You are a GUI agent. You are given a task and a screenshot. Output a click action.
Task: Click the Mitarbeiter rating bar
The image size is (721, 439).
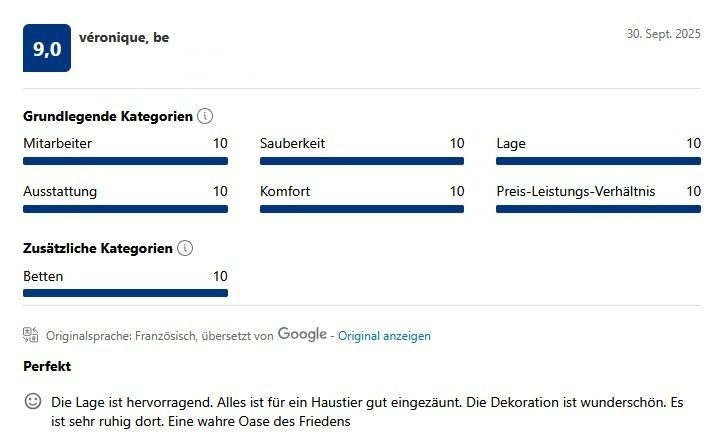[x=125, y=160]
